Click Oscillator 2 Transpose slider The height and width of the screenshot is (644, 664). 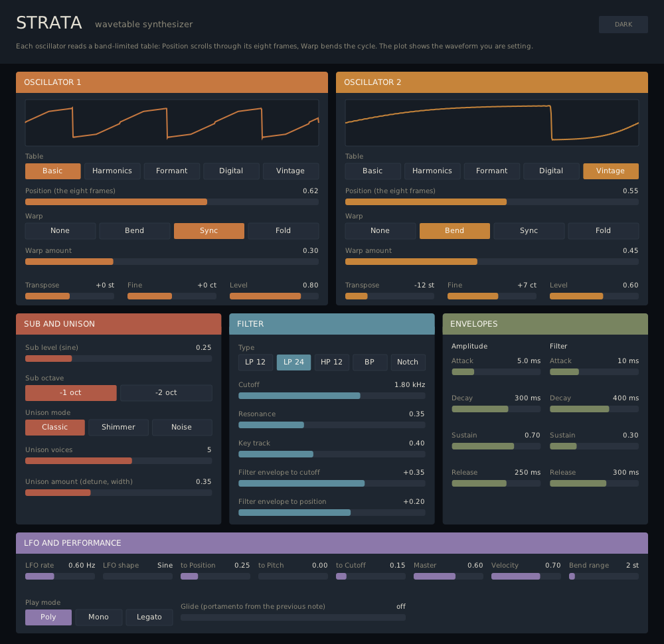[x=390, y=296]
